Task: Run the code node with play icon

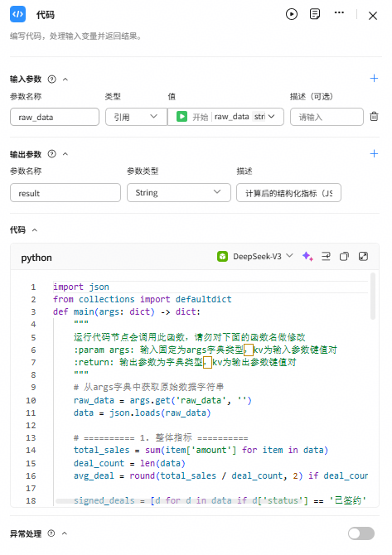Action: point(292,15)
